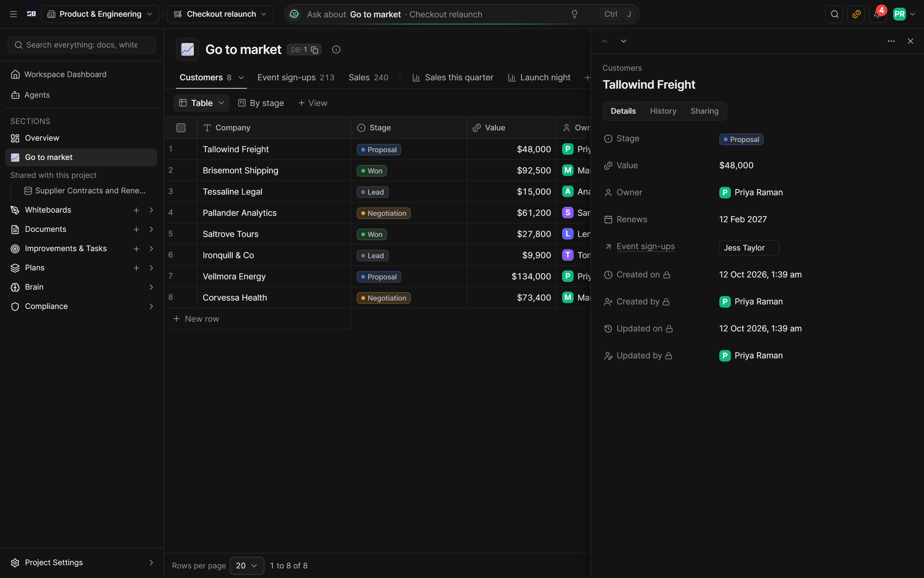The height and width of the screenshot is (578, 924).
Task: Add a new view with + View
Action: (x=312, y=103)
